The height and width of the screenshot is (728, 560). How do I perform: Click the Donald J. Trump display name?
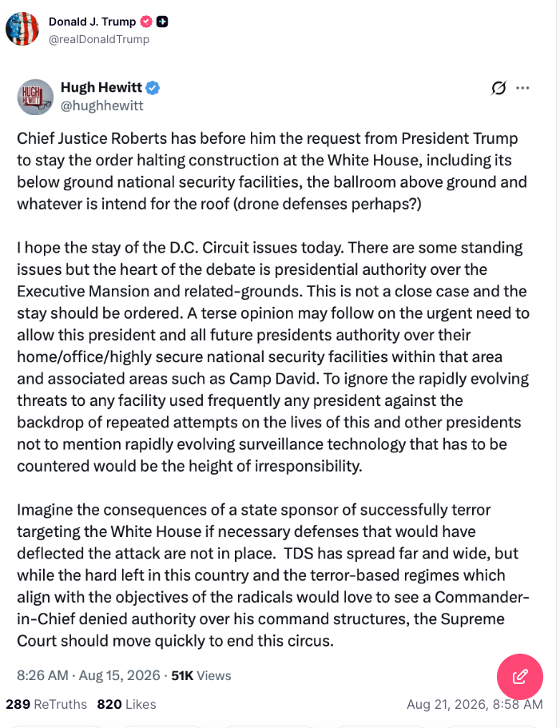coord(92,22)
